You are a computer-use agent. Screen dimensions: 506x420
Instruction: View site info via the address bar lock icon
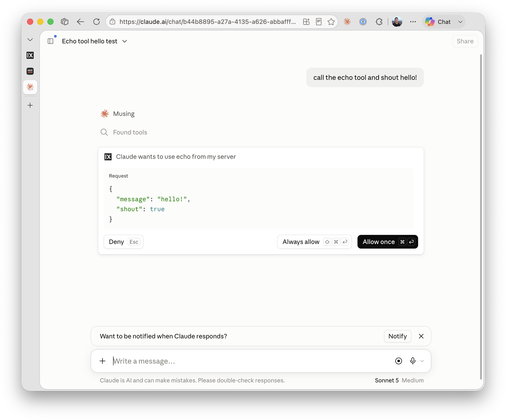(112, 22)
